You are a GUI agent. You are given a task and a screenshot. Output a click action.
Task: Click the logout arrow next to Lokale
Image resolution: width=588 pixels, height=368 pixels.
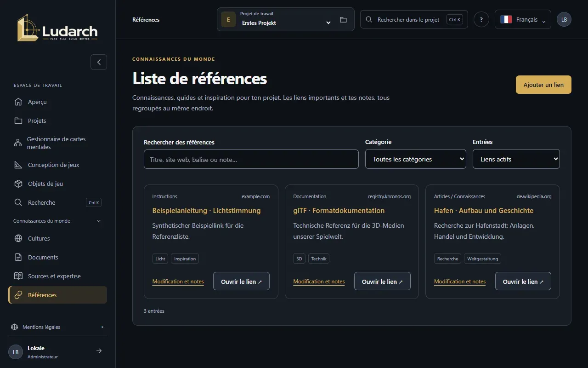[x=99, y=351]
